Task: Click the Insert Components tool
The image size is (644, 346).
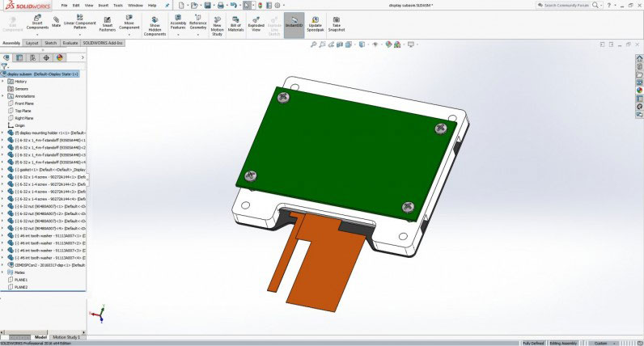Action: pyautogui.click(x=38, y=23)
